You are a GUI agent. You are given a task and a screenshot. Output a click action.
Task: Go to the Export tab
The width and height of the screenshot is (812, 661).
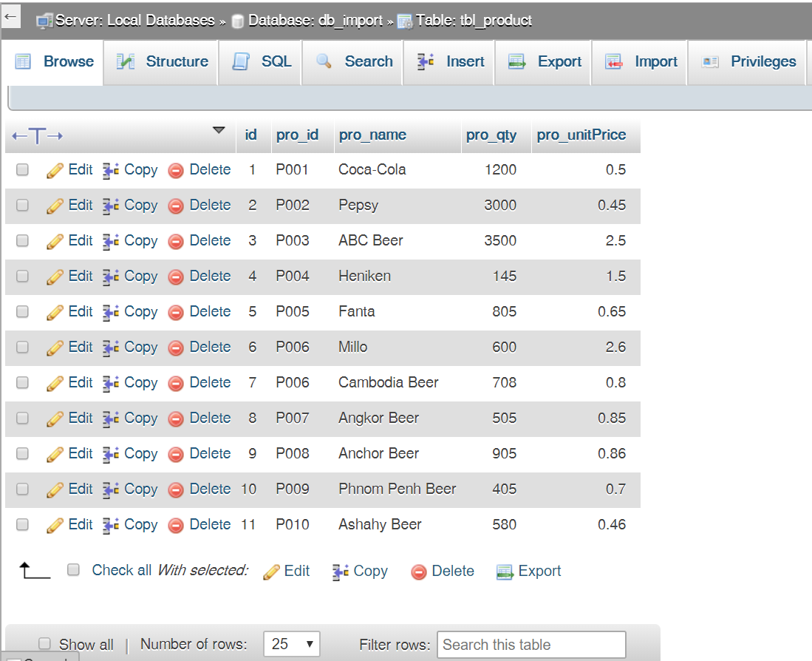click(543, 61)
